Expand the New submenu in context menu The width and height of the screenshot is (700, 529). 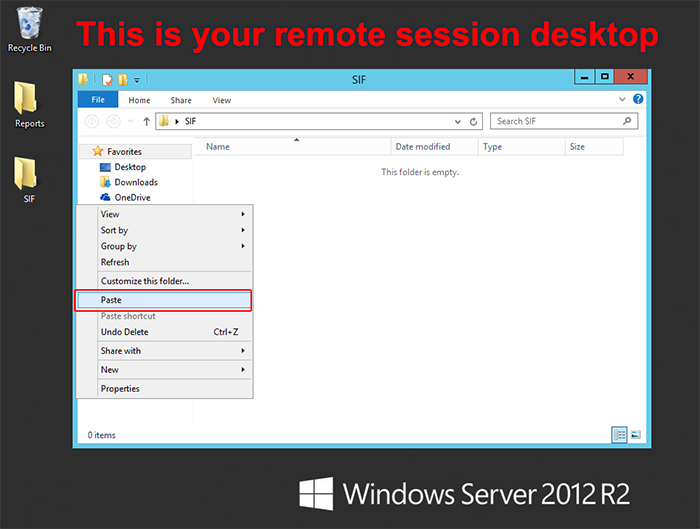pos(243,370)
